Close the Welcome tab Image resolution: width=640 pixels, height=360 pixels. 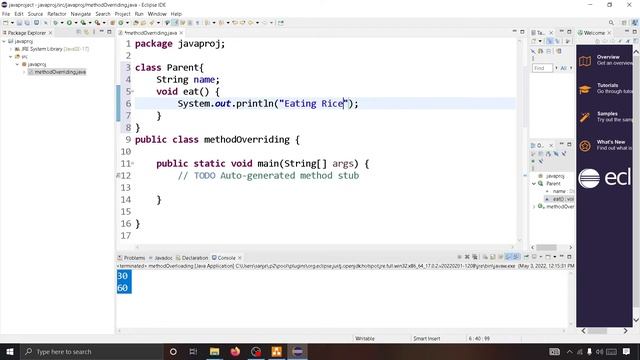coord(609,33)
